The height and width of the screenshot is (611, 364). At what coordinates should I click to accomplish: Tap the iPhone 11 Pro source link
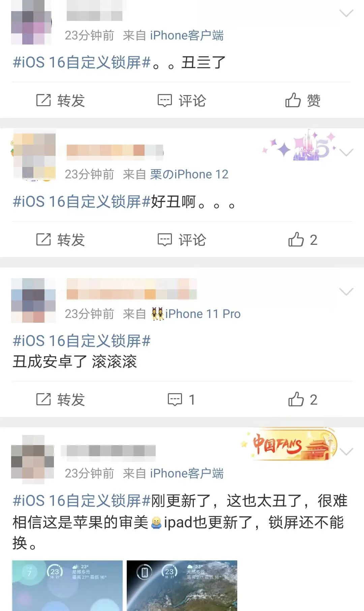196,314
